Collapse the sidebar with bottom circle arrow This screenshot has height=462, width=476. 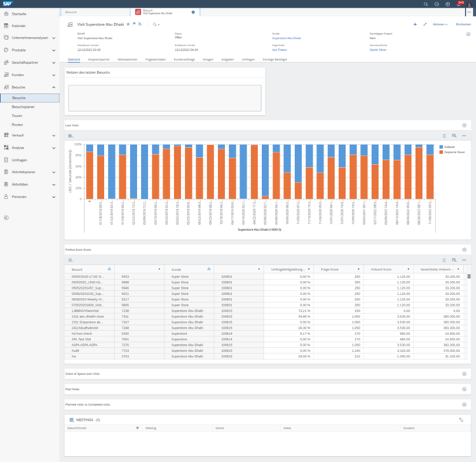tap(6, 218)
